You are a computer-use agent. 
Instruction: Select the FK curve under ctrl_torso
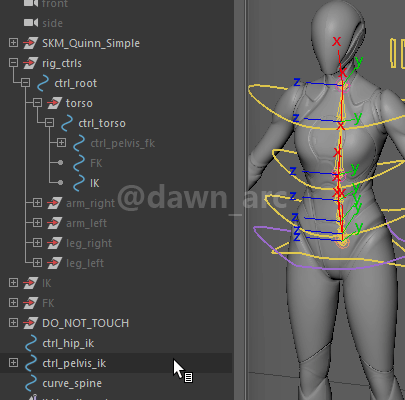(96, 163)
